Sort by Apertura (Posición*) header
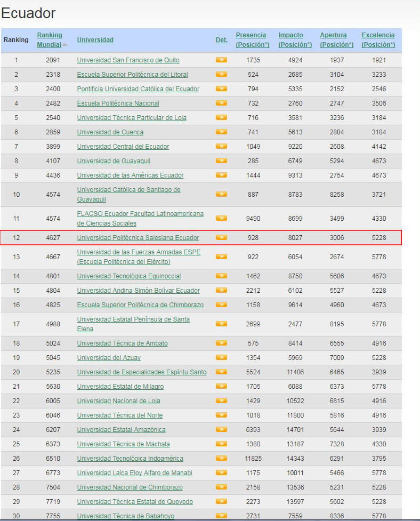Screen dimensions: 420x521 337,40
